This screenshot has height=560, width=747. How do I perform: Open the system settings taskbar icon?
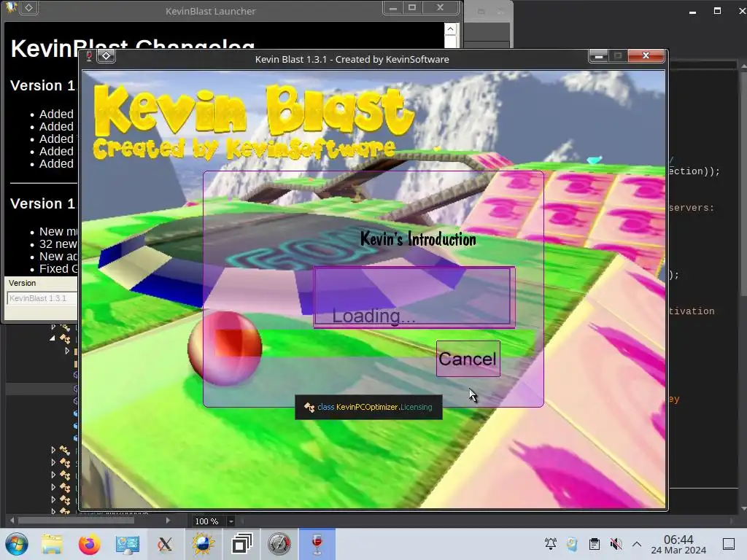coord(127,544)
